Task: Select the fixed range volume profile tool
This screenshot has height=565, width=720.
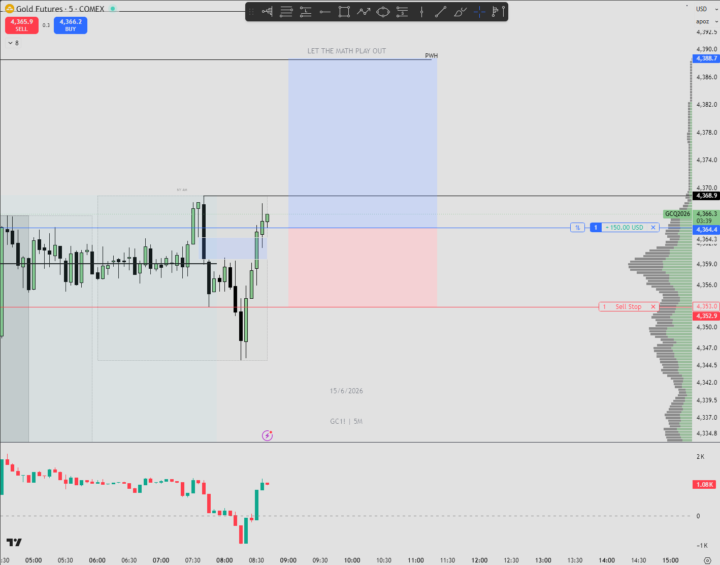Action: [495, 12]
